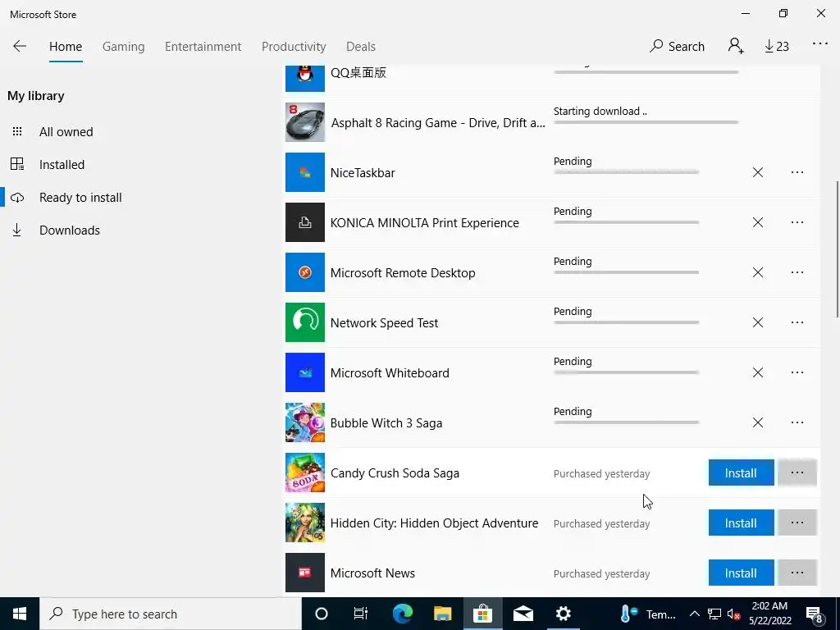
Task: Switch to the Home tab
Action: point(66,47)
